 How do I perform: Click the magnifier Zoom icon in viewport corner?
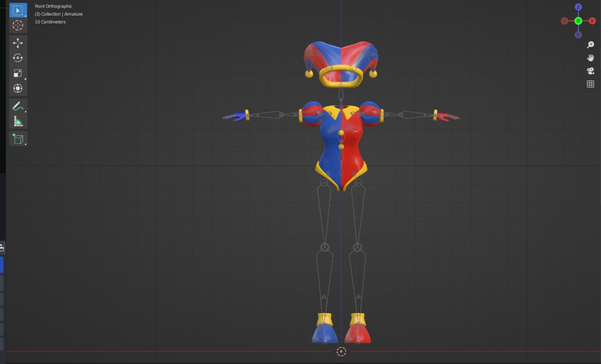tap(590, 45)
